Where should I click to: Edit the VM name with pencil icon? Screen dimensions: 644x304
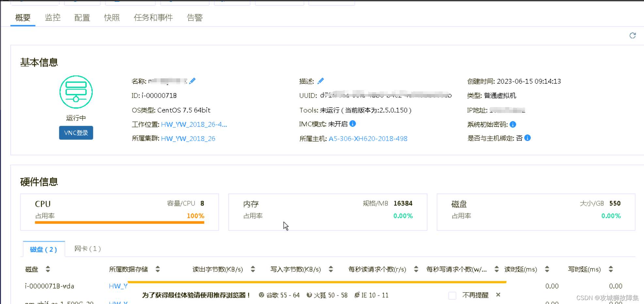pos(193,81)
